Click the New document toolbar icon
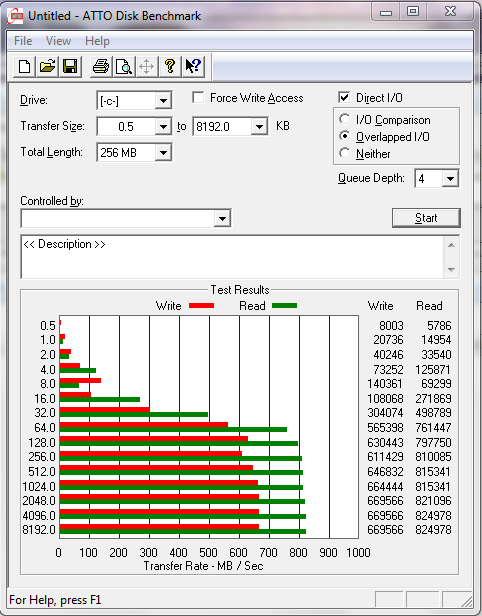The height and width of the screenshot is (616, 482). [x=24, y=66]
